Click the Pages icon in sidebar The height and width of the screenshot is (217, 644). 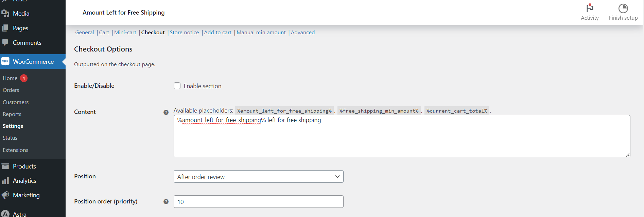(x=5, y=28)
